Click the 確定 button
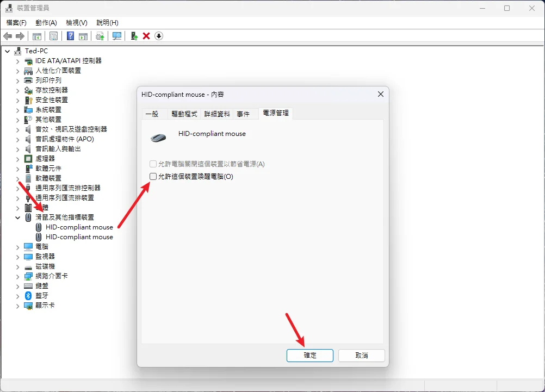Image resolution: width=545 pixels, height=392 pixels. 309,355
